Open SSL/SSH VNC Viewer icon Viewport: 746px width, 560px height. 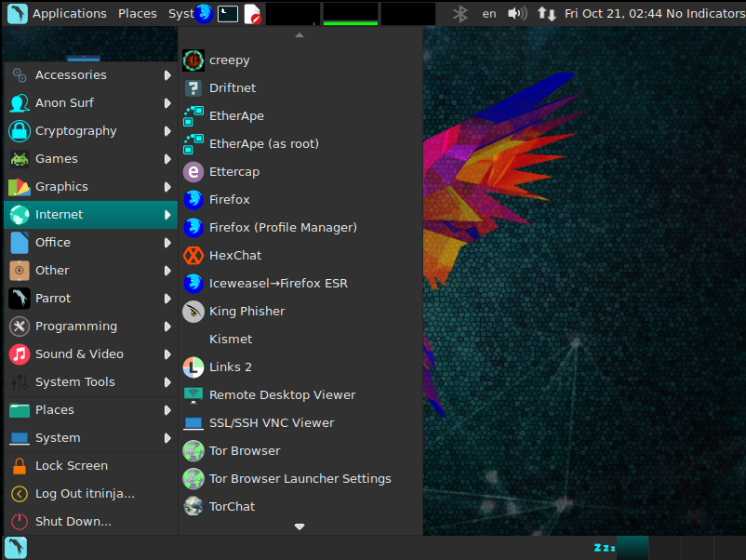coord(193,423)
